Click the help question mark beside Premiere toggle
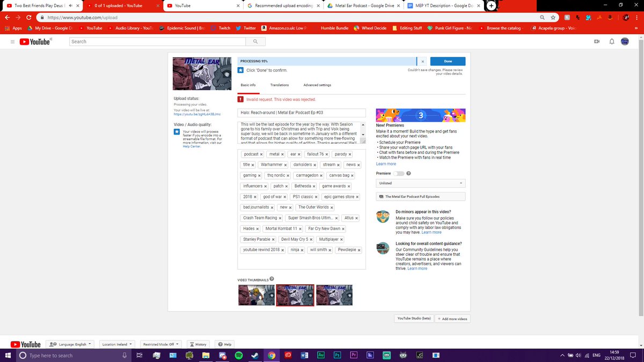 [x=409, y=174]
